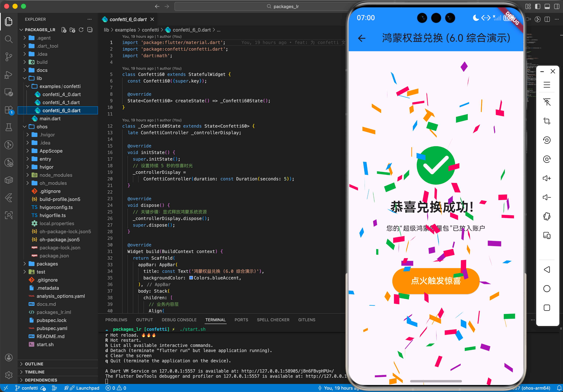Switch to the DEBUG CONSOLE tab
Screen dimensions: 563x392
point(179,320)
